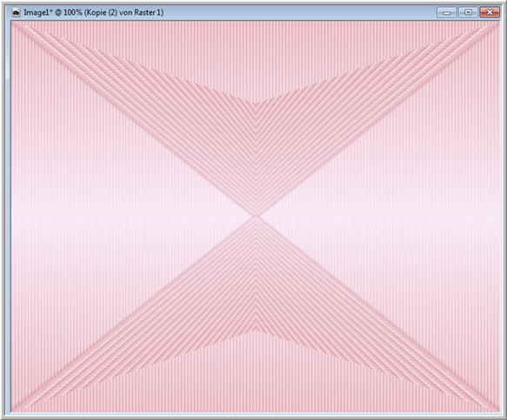Click the pale pink triangle on the left
The height and width of the screenshot is (420, 507).
(97, 217)
